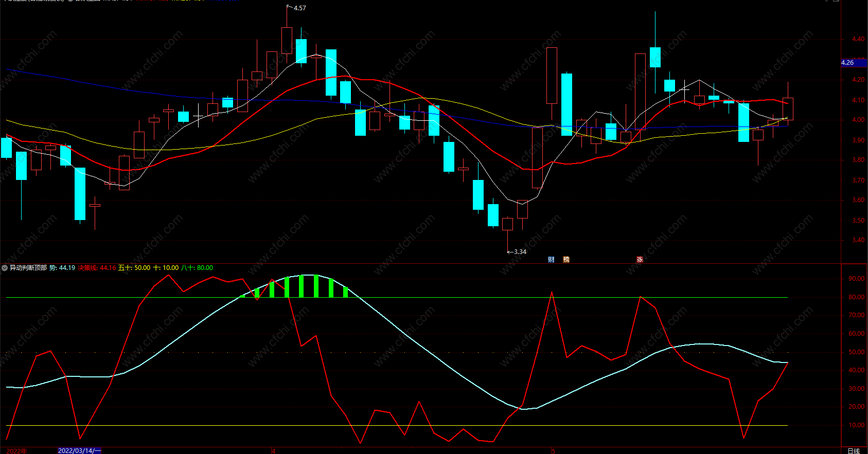Click the 3.34 low price label
This screenshot has height=454, width=868.
tap(520, 252)
